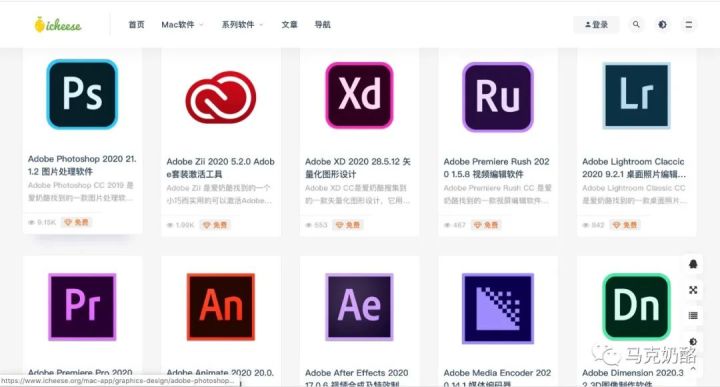The width and height of the screenshot is (720, 387).
Task: Expand the Mac软件 dropdown menu
Action: pos(182,25)
